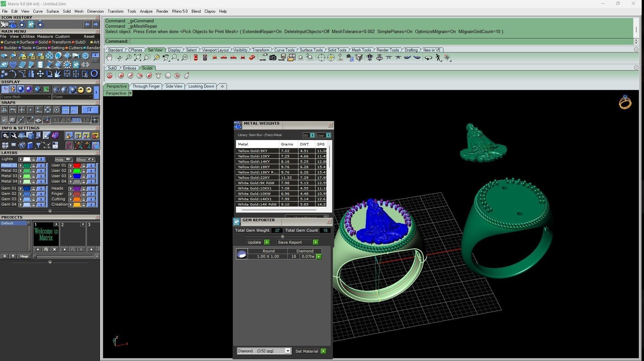Switch to the Through Finger viewport tab
Viewport: 644px width, 361px height.
[x=146, y=86]
